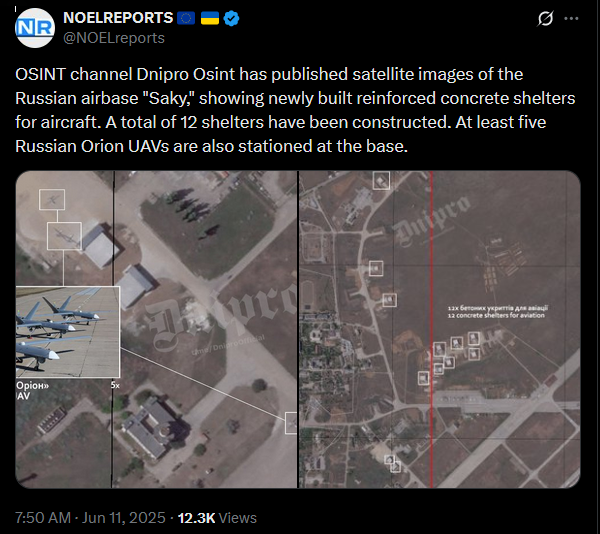Viewport: 600px width, 534px height.
Task: Click the top white box marking a UAV
Action: (52, 199)
